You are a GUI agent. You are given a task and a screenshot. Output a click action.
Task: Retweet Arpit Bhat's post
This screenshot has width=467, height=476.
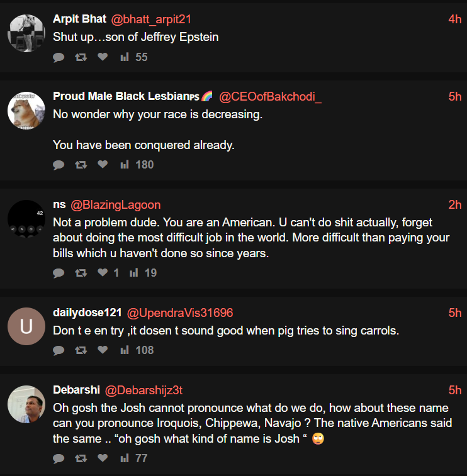pyautogui.click(x=81, y=57)
